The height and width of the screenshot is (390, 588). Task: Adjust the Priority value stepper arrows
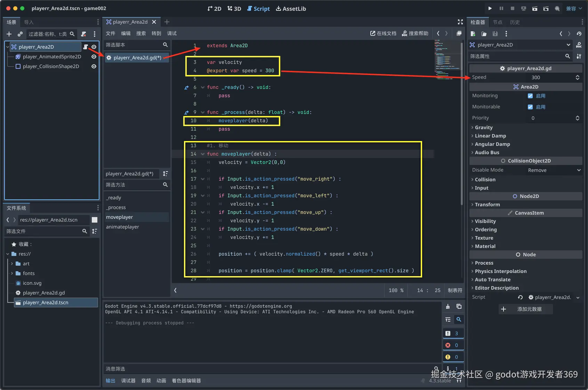578,118
